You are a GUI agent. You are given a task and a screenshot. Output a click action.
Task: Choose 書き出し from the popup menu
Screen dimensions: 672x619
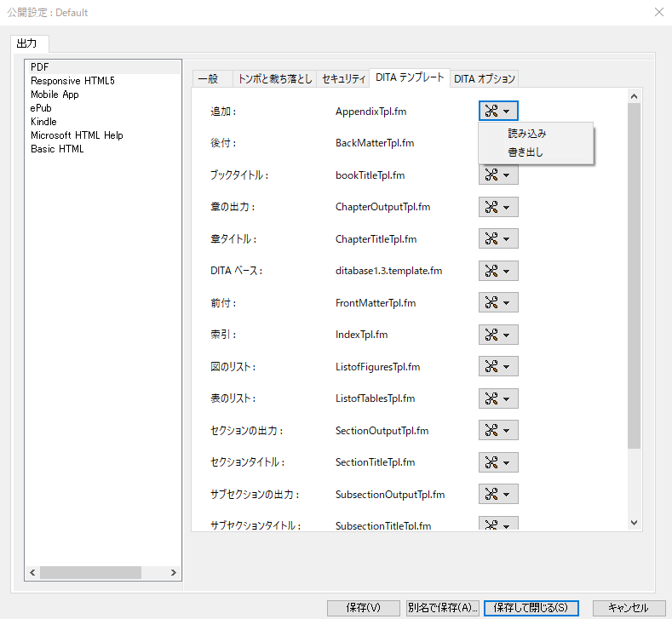pos(525,152)
